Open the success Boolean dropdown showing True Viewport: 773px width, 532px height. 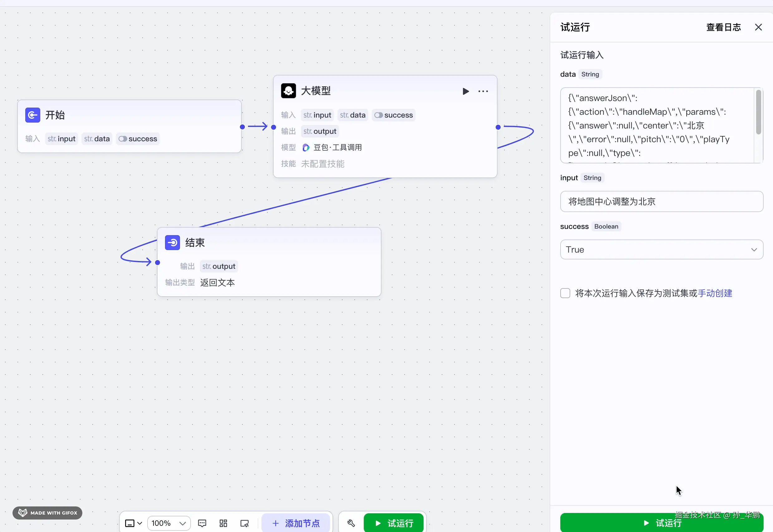[x=661, y=249]
